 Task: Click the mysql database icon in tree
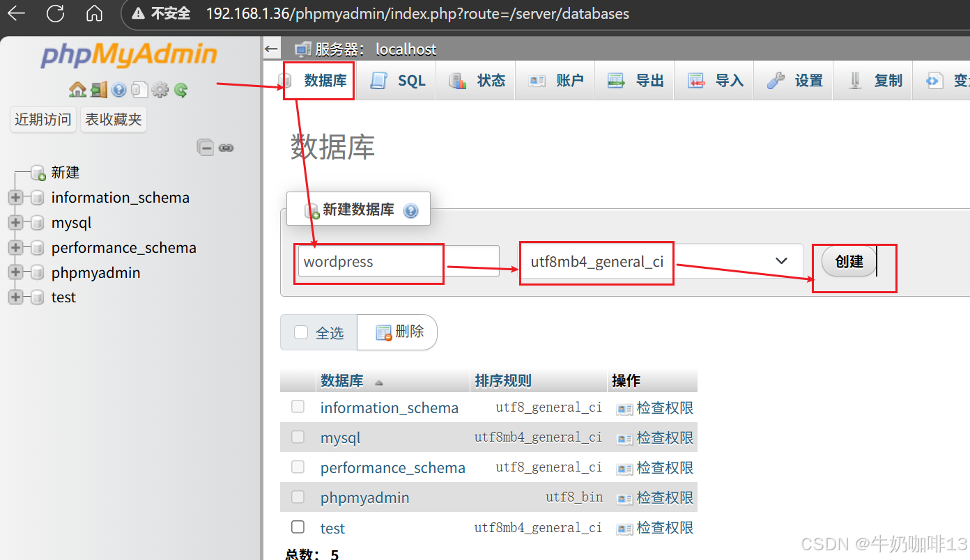(x=37, y=223)
